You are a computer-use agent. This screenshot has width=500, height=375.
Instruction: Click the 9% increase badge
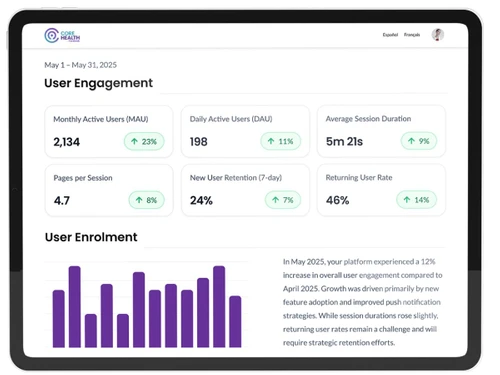tap(419, 141)
